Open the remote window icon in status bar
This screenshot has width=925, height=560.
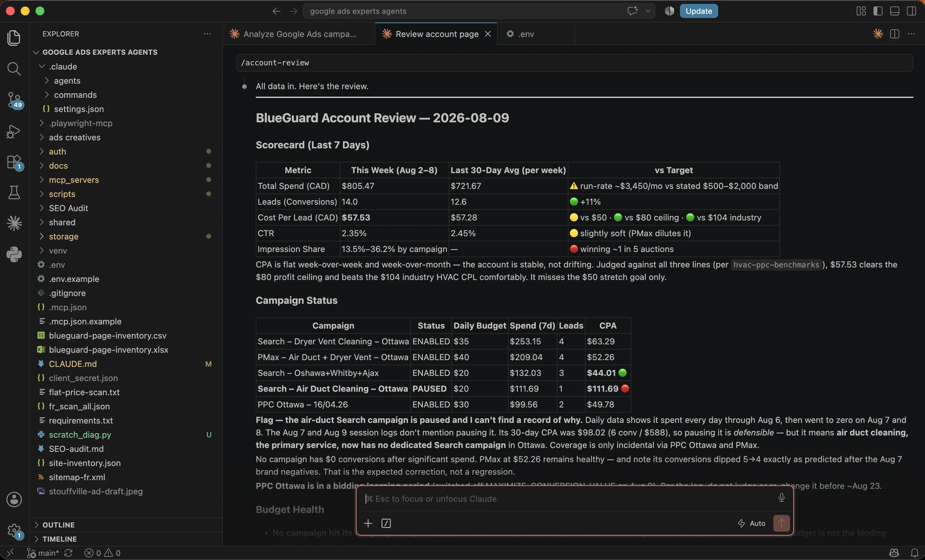point(10,553)
